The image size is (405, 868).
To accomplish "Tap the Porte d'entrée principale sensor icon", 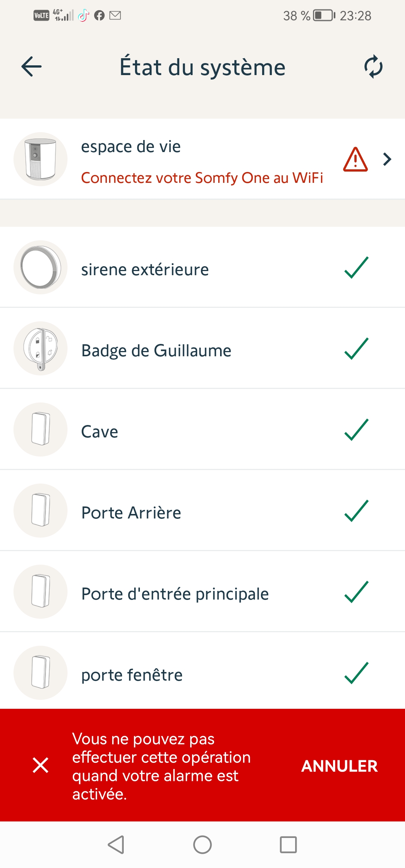I will point(40,592).
